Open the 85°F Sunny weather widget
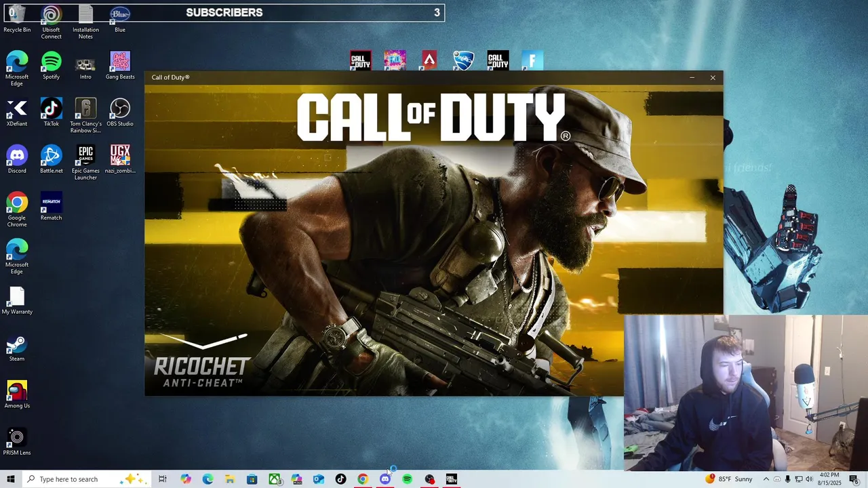 [x=729, y=479]
